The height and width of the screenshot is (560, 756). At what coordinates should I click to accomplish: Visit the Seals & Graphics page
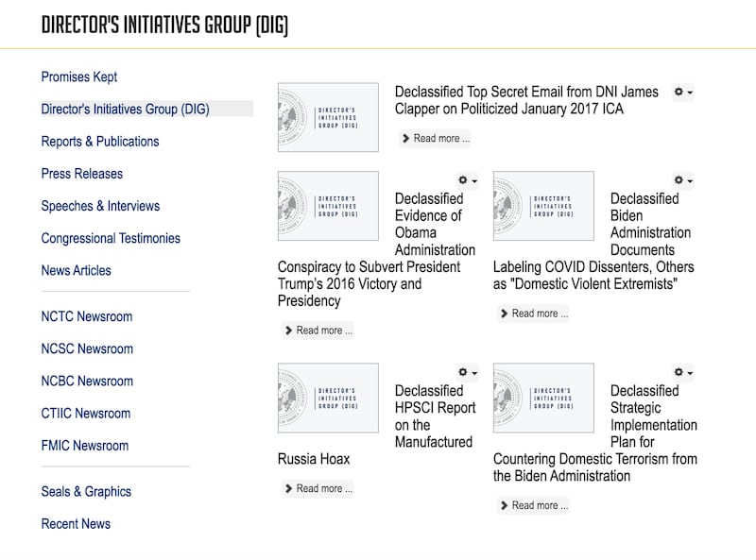coord(84,491)
